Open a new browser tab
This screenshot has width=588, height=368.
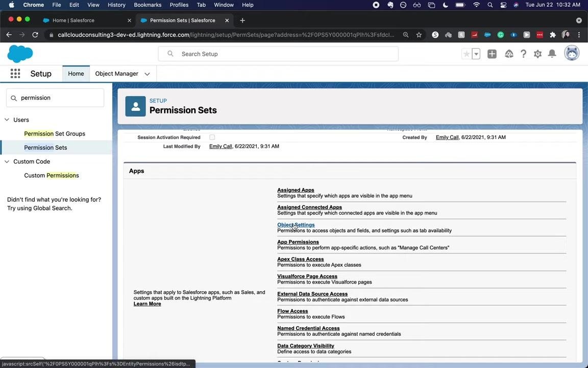point(242,20)
